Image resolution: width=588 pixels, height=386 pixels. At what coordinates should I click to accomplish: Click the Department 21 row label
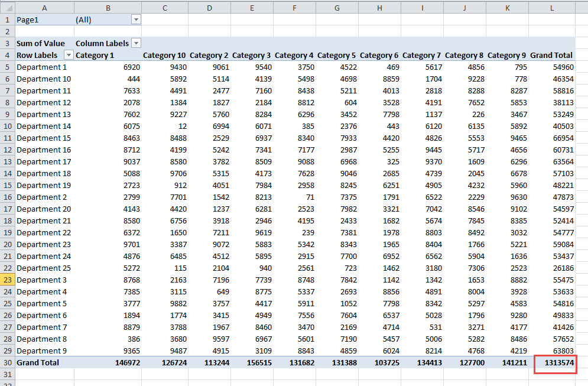click(44, 220)
